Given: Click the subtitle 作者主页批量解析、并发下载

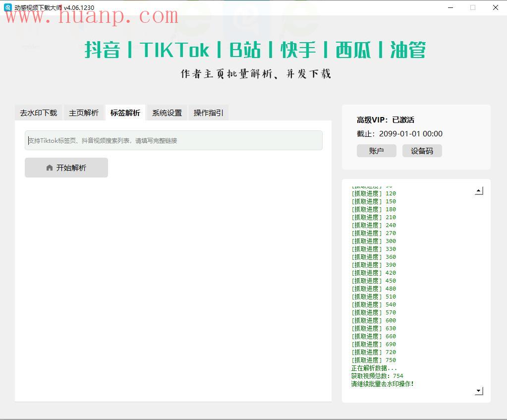Looking at the screenshot, I should click(256, 74).
